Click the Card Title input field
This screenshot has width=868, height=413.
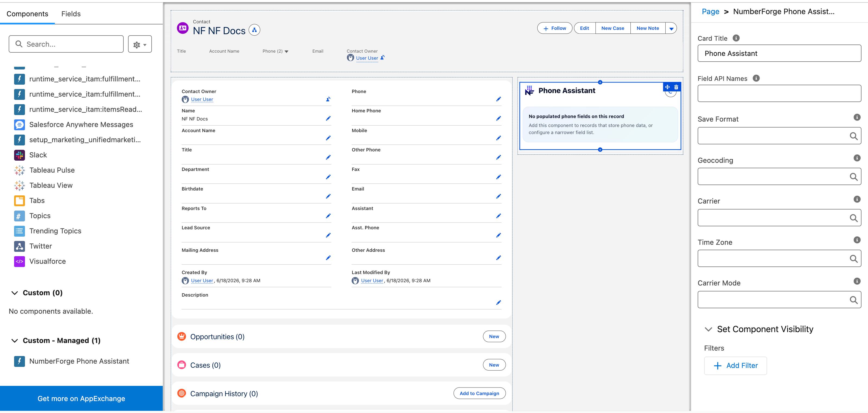point(779,53)
